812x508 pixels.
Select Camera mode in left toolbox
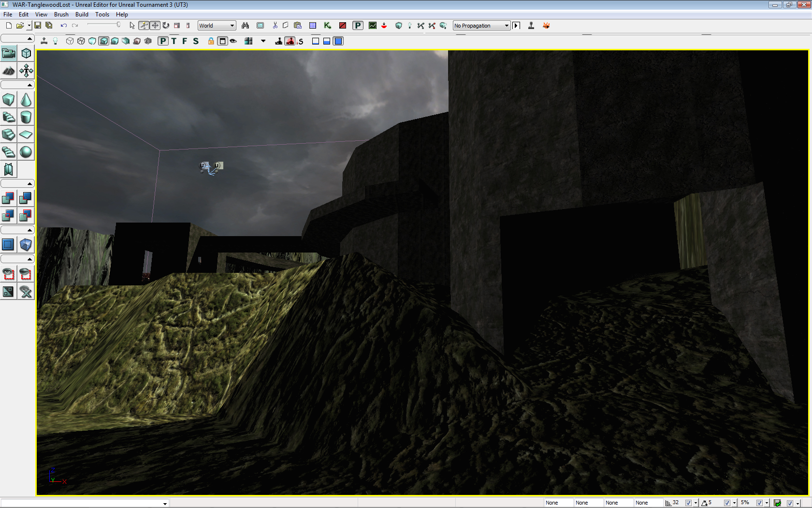(9, 53)
